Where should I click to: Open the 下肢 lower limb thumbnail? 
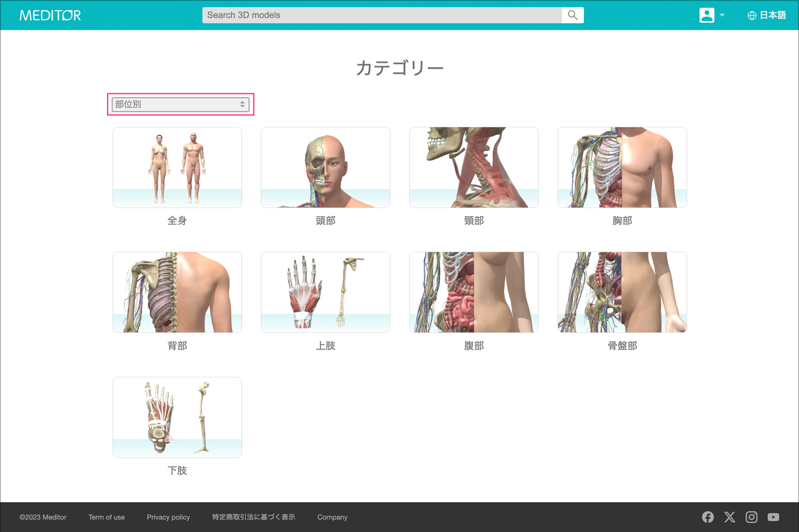[x=177, y=417]
